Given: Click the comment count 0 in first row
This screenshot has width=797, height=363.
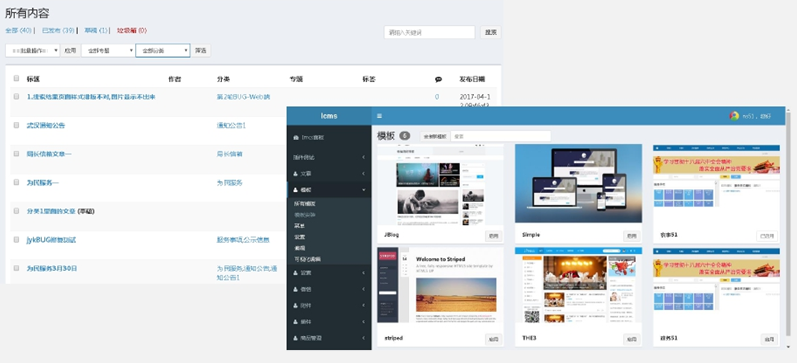Looking at the screenshot, I should 437,97.
